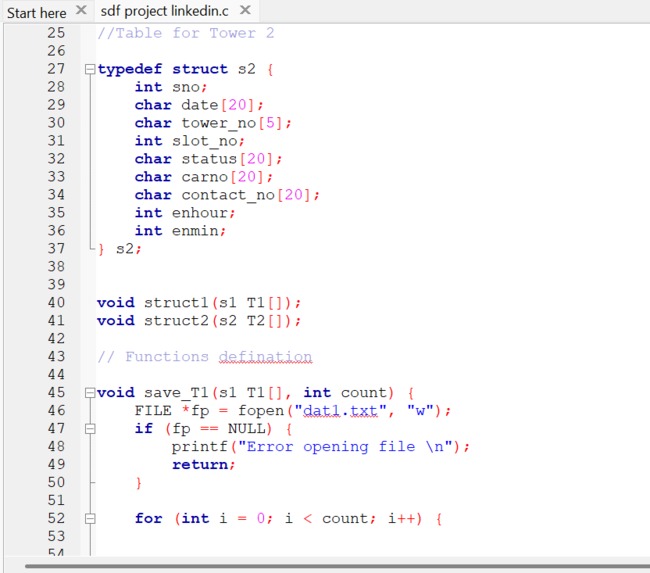Click line number 52 in the margin
The image size is (650, 573).
click(x=56, y=518)
